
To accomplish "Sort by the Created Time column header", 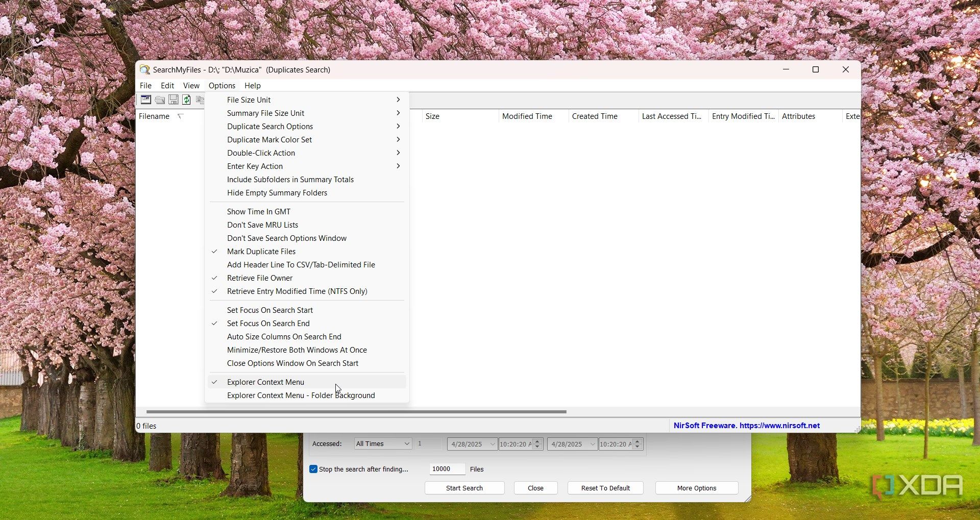I will 603,116.
